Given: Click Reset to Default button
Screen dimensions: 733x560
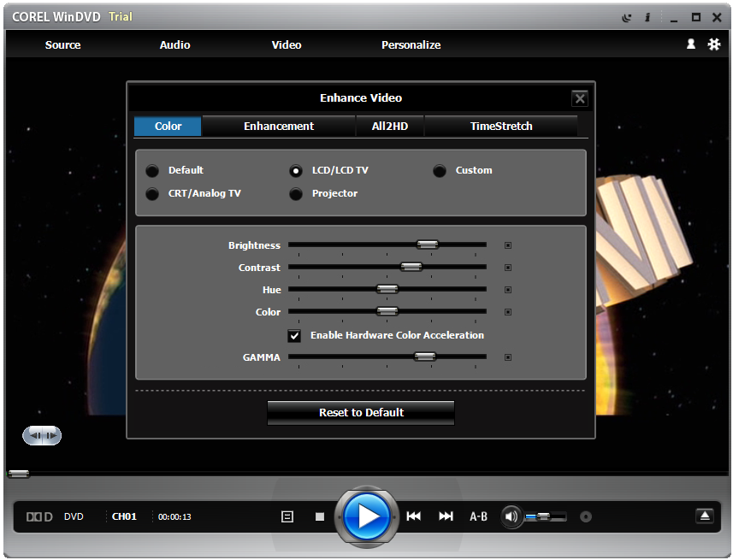Looking at the screenshot, I should tap(361, 413).
